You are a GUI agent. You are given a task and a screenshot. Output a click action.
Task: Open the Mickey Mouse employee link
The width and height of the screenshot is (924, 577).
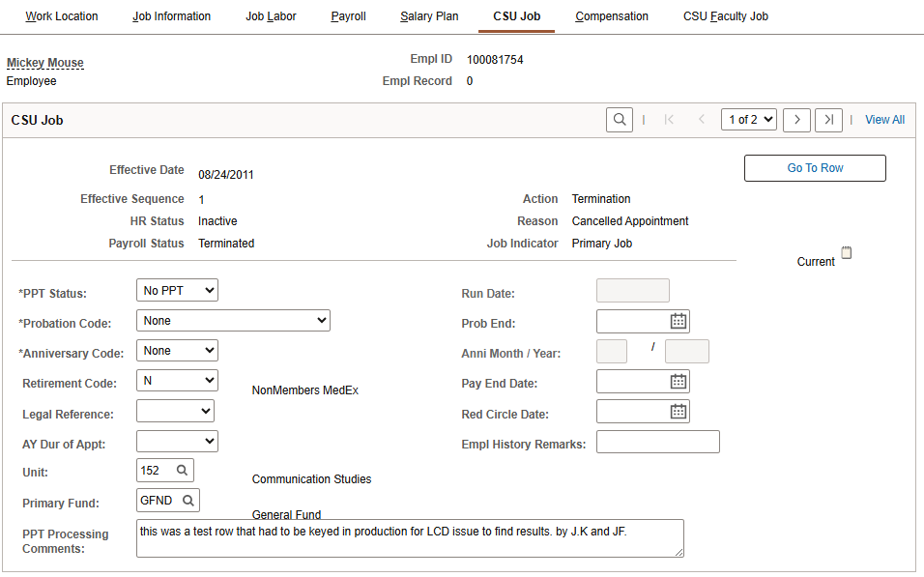(x=45, y=63)
